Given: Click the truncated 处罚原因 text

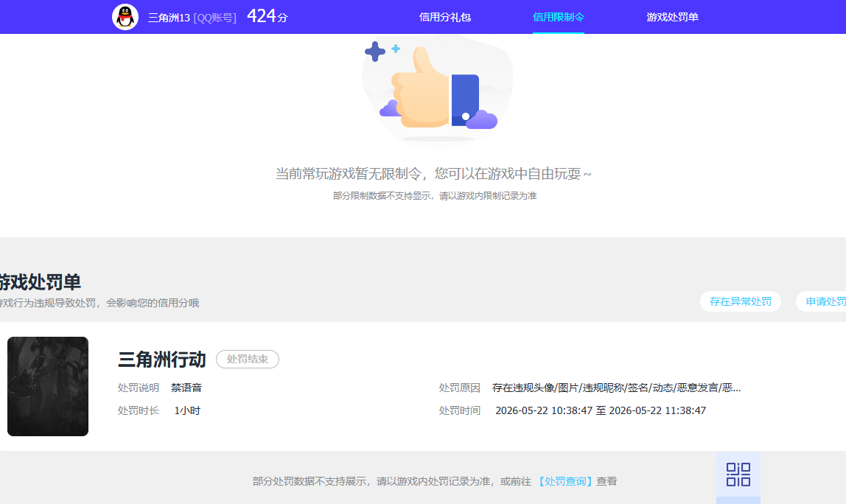Looking at the screenshot, I should pyautogui.click(x=616, y=388).
